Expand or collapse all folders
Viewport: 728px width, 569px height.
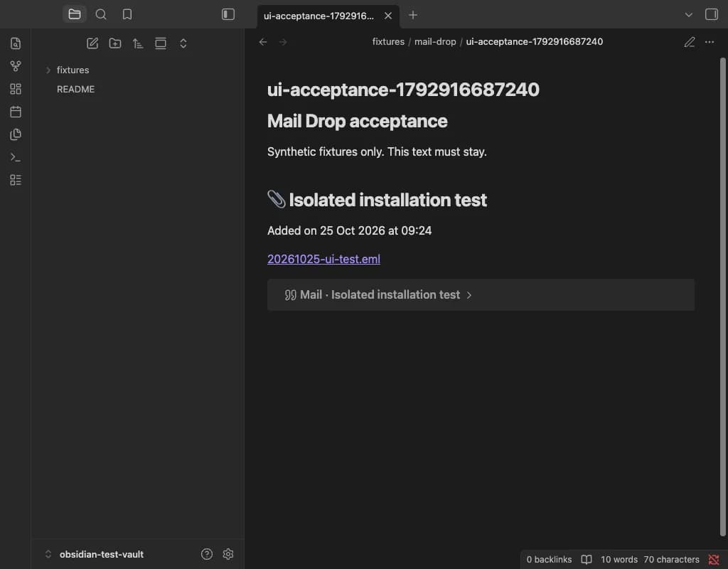[183, 43]
